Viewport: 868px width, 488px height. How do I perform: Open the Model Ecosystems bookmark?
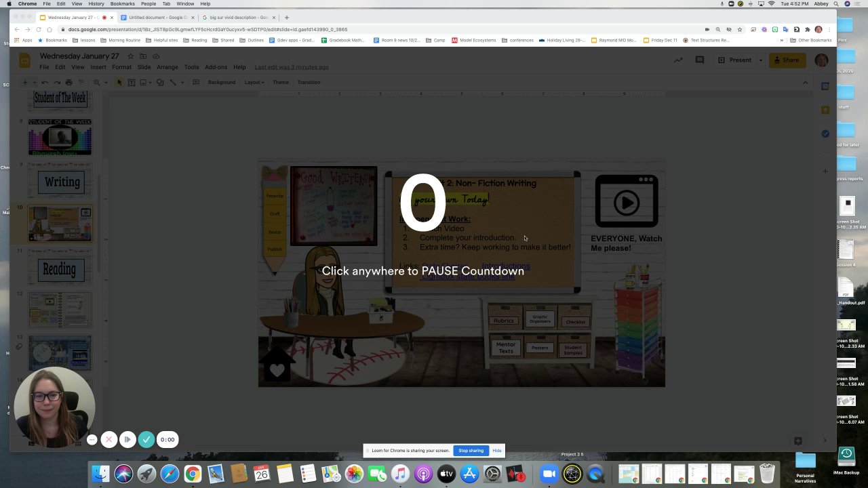tap(474, 40)
